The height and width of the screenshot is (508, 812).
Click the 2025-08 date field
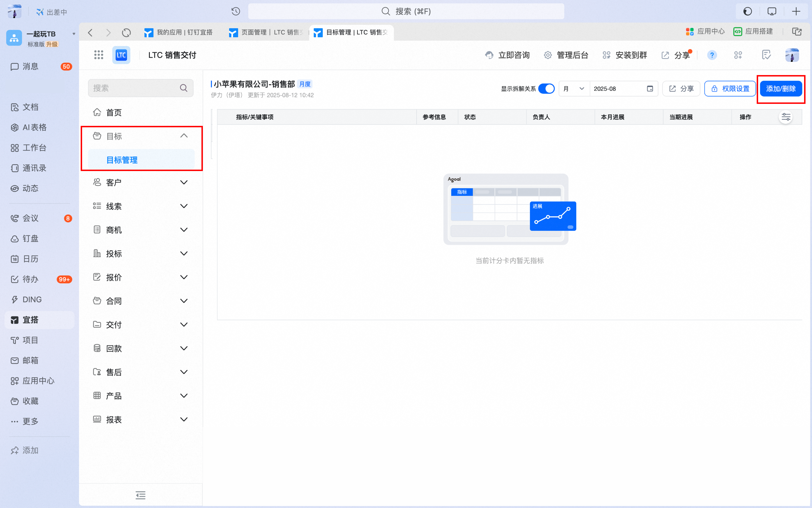624,89
